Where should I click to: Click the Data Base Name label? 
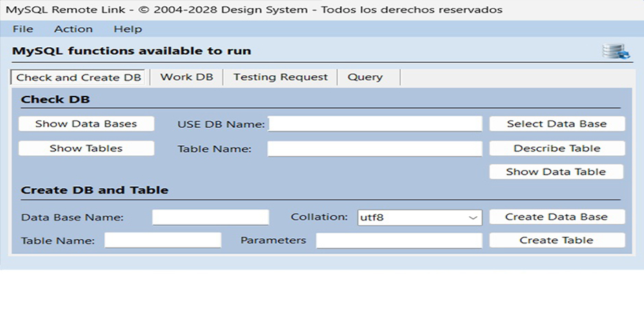pos(73,218)
